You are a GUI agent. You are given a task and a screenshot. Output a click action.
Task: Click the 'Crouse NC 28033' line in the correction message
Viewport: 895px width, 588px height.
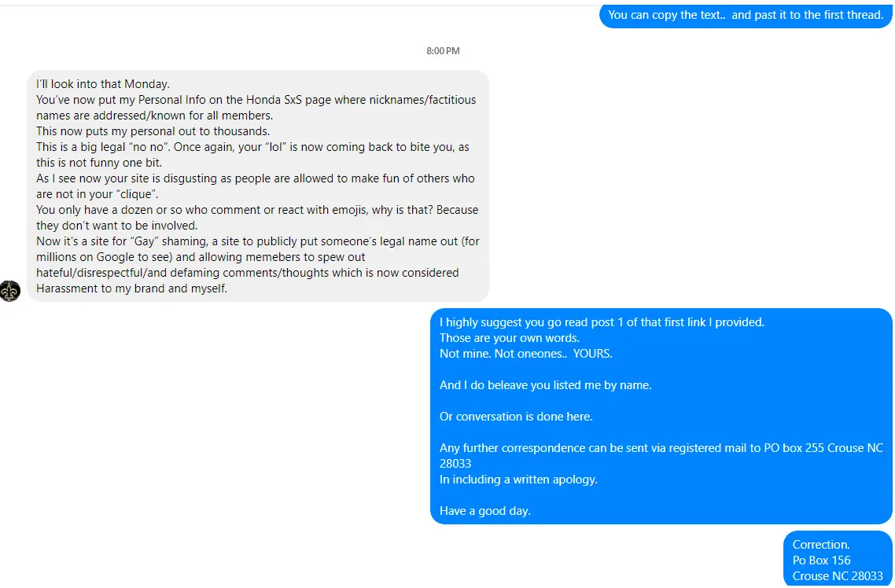[838, 576]
